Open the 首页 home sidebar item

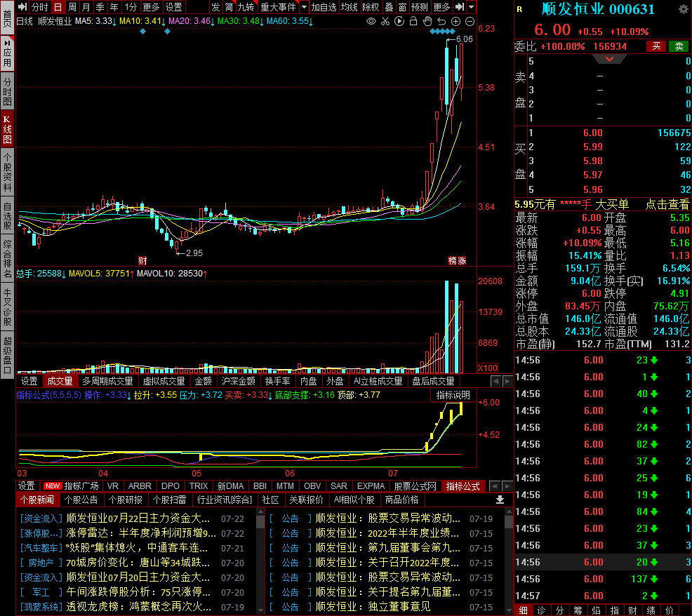7,18
